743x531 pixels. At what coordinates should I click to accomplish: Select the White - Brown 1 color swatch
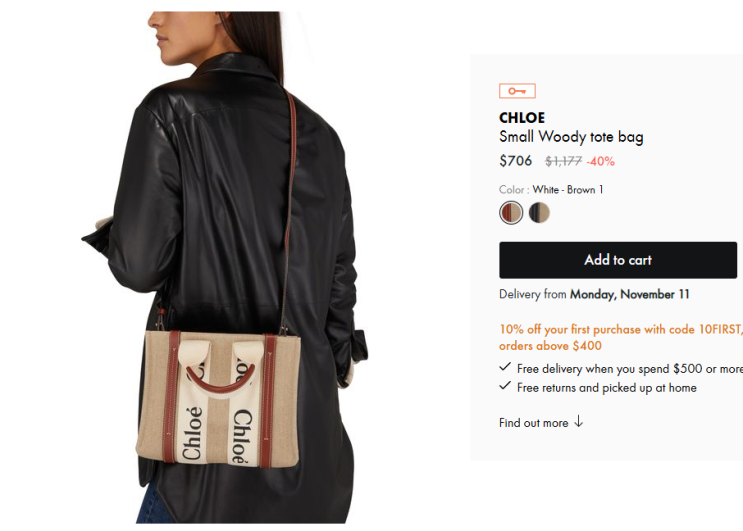point(511,213)
